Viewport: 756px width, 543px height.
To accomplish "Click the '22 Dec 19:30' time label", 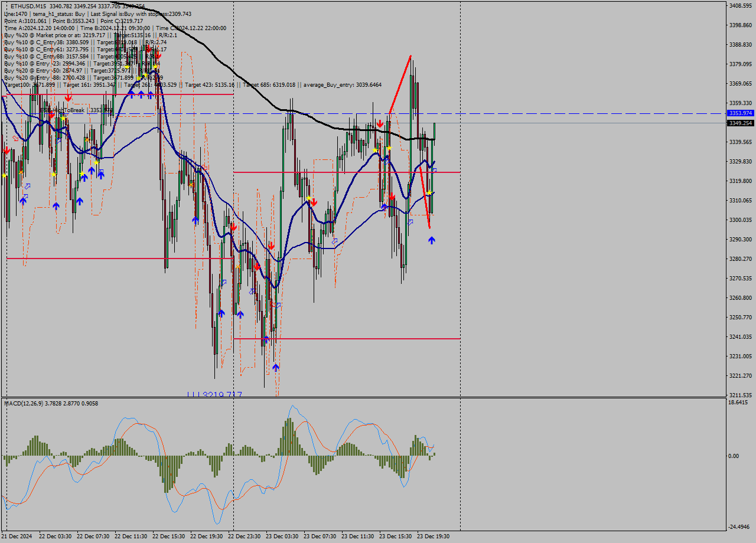I will point(207,537).
